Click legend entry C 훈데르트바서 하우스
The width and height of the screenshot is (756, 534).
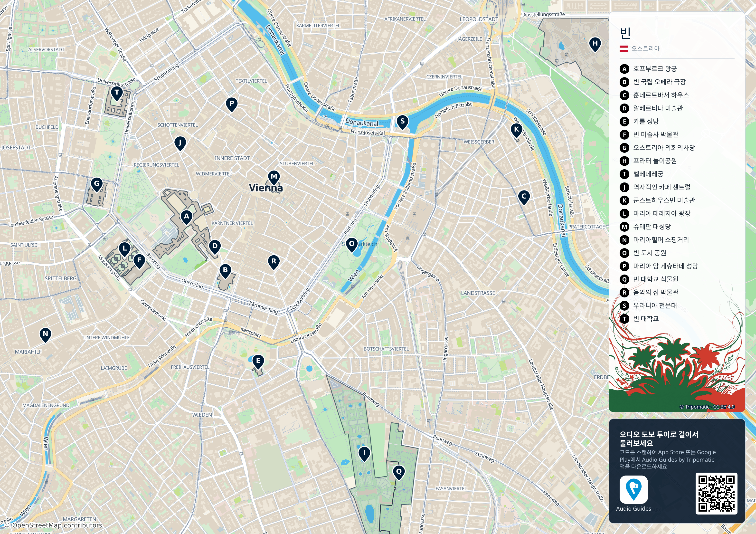[x=654, y=95]
